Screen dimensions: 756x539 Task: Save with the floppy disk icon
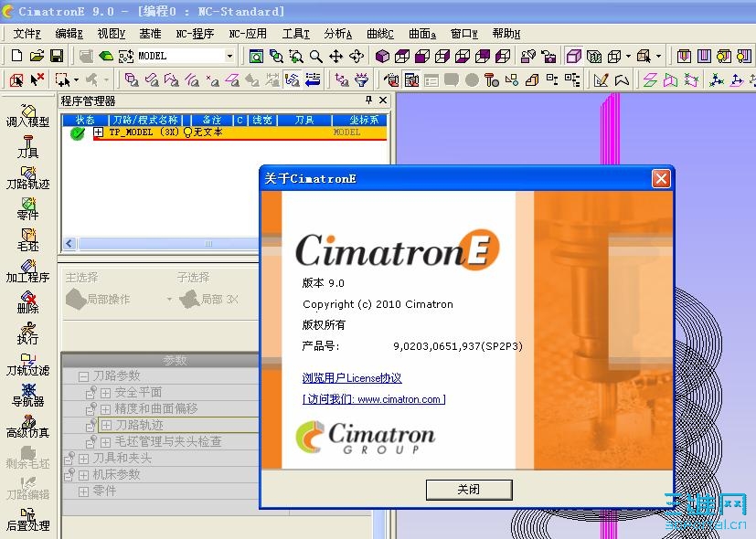click(57, 56)
